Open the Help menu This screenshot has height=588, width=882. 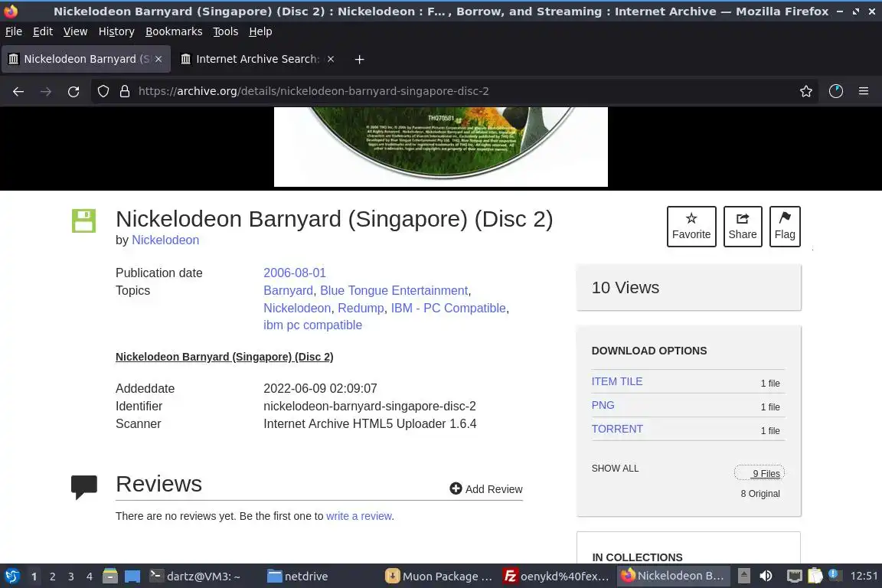[260, 31]
